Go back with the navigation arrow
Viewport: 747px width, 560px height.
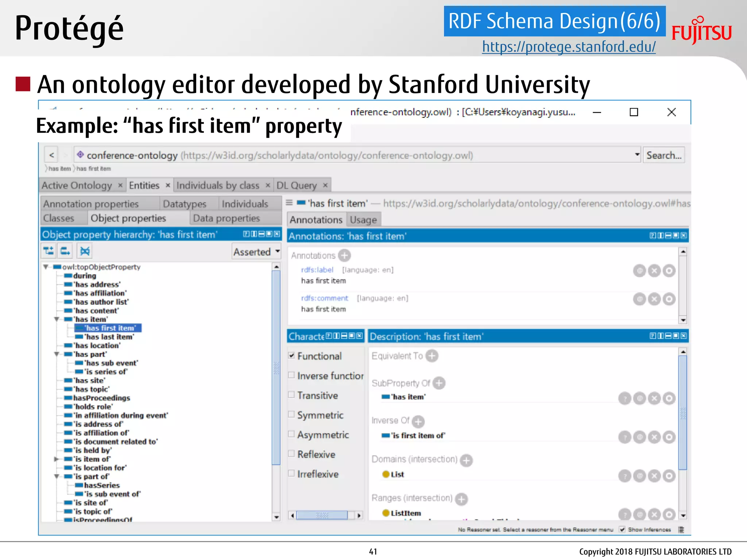coord(51,155)
